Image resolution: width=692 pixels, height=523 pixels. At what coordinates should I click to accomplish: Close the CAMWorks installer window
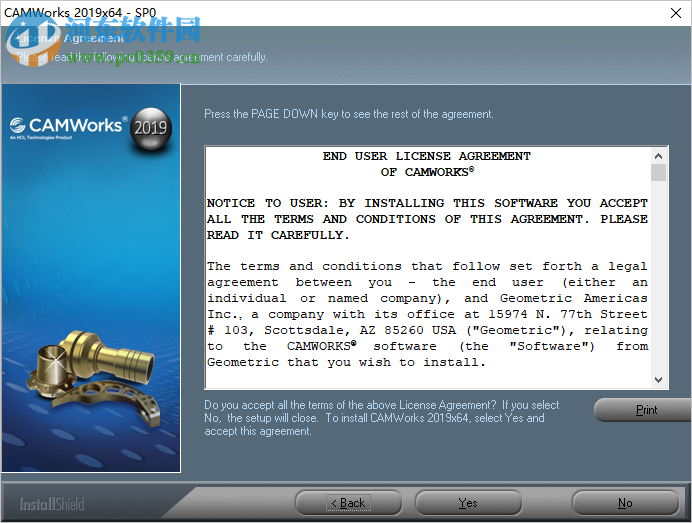pos(676,13)
